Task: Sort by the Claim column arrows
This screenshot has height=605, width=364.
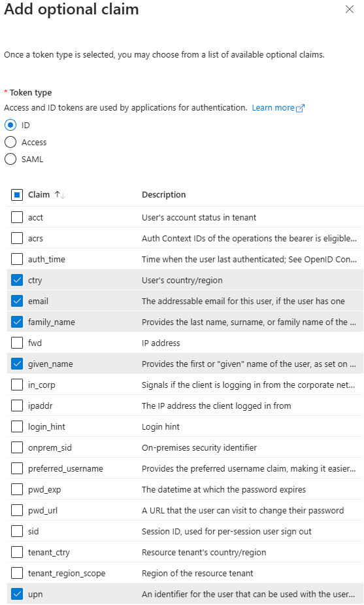Action: tap(59, 195)
